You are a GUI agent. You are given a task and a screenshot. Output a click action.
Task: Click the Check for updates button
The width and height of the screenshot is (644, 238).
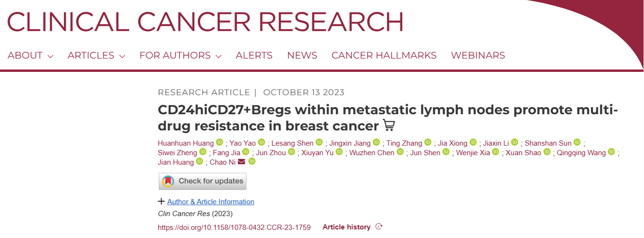(x=203, y=181)
